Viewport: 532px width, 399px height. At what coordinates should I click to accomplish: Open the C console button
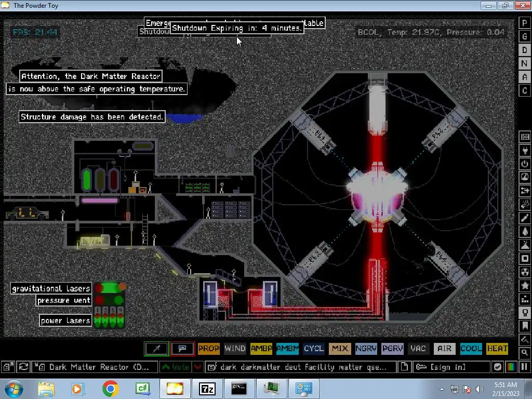coord(525,90)
